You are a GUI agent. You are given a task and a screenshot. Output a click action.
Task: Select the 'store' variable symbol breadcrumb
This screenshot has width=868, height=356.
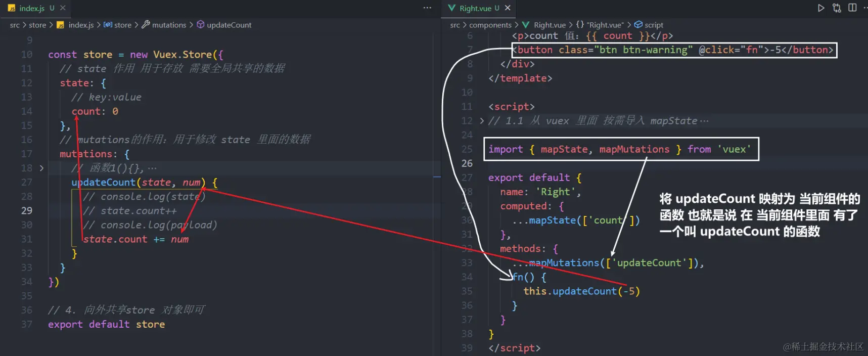tap(123, 25)
